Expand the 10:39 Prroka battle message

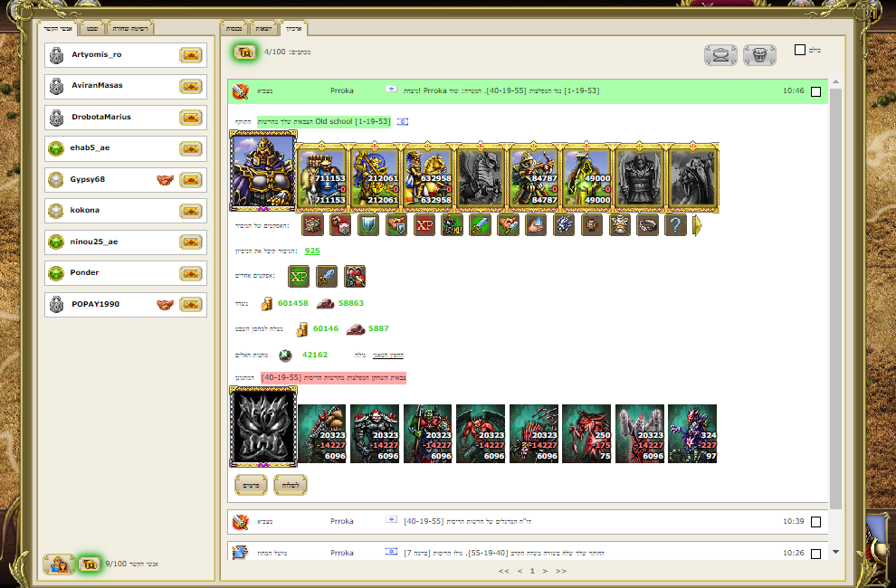528,522
